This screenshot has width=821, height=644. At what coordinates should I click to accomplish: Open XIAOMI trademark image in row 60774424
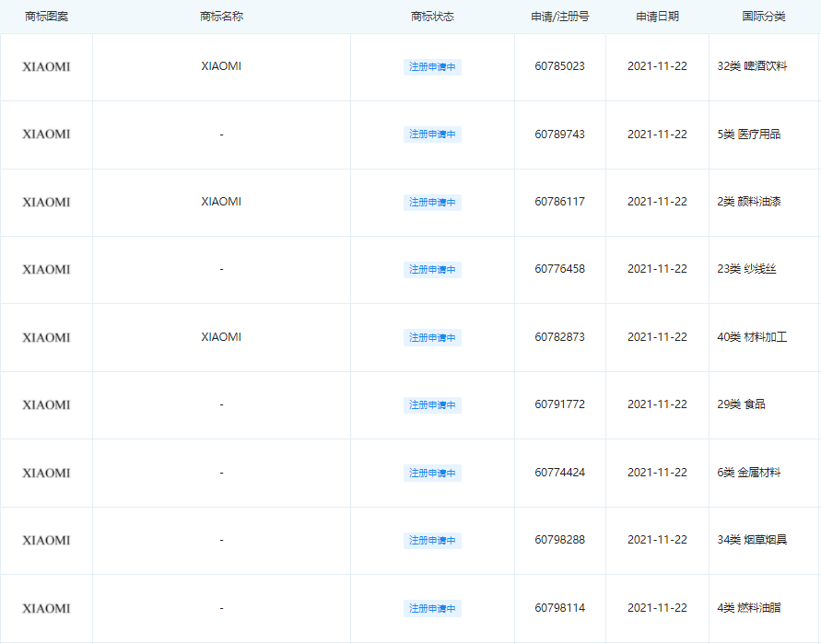tap(47, 473)
